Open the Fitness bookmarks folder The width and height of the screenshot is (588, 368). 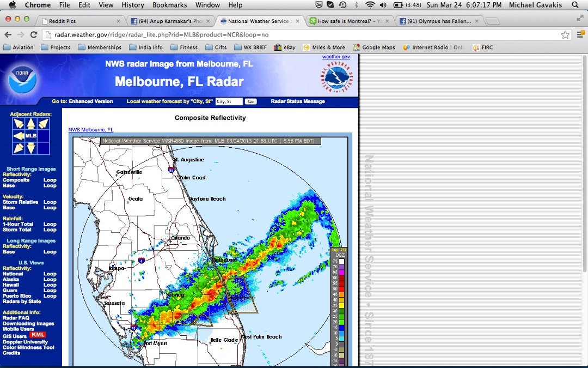pyautogui.click(x=184, y=47)
